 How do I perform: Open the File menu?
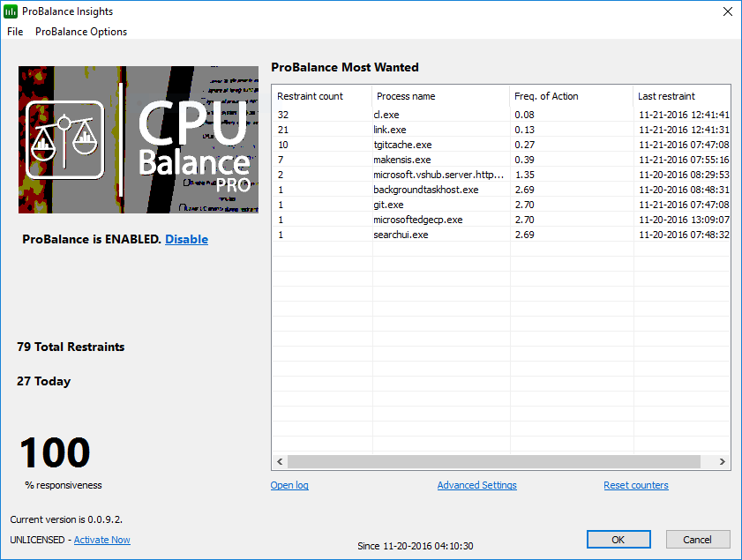point(15,32)
